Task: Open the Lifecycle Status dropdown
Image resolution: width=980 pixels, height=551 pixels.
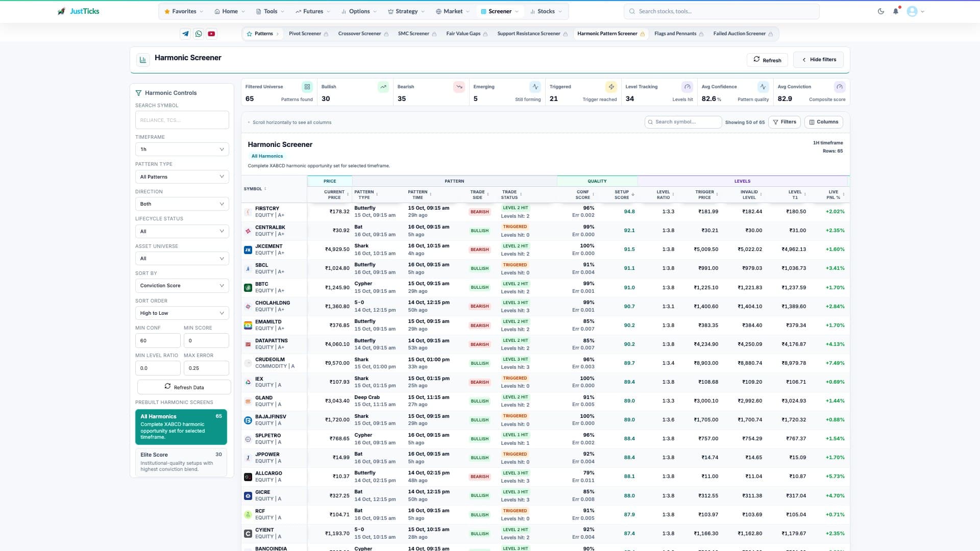Action: 182,231
